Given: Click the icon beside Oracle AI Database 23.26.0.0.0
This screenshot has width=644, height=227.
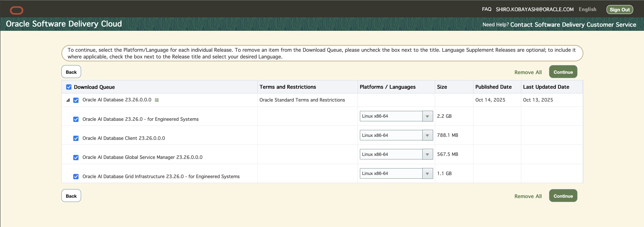Looking at the screenshot, I should pos(157,100).
